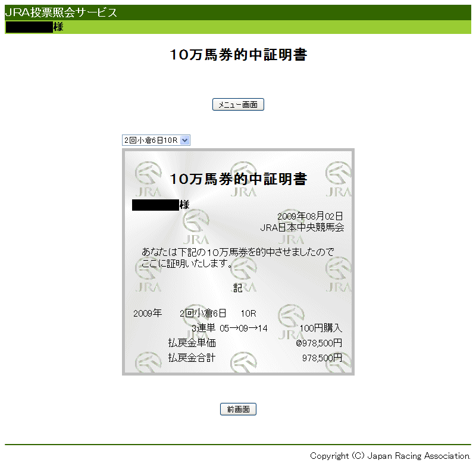Click the 記 character on the certificate
Screen dimensions: 476x466
point(237,288)
